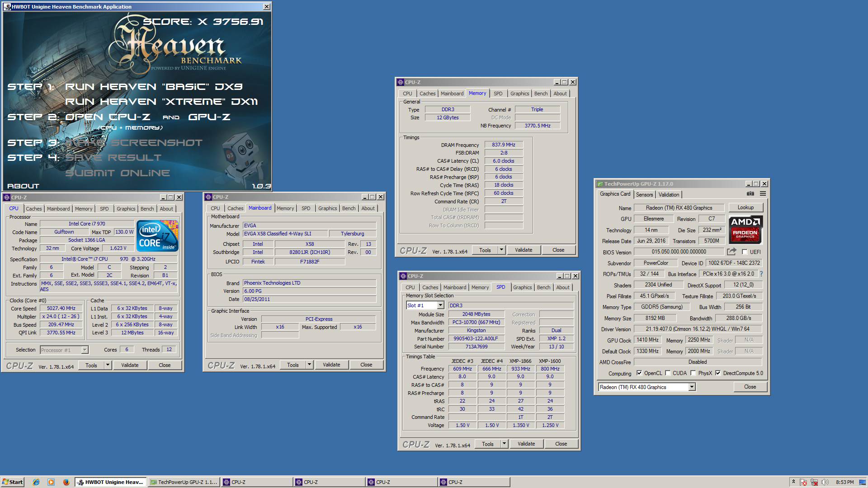This screenshot has height=488, width=868.
Task: Click the GPU-Z screenshot camera icon
Action: click(x=750, y=194)
